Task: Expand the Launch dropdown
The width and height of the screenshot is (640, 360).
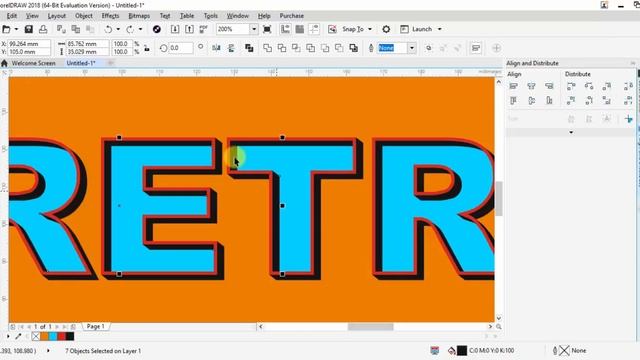Action: [440, 29]
